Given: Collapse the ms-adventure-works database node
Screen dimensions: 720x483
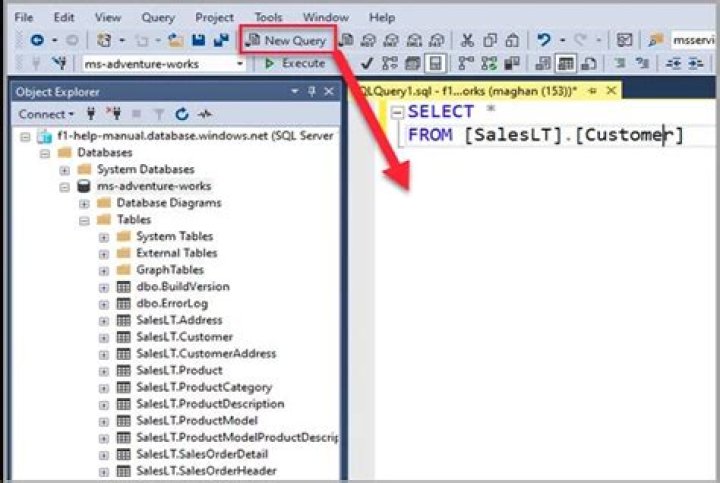Looking at the screenshot, I should point(64,187).
